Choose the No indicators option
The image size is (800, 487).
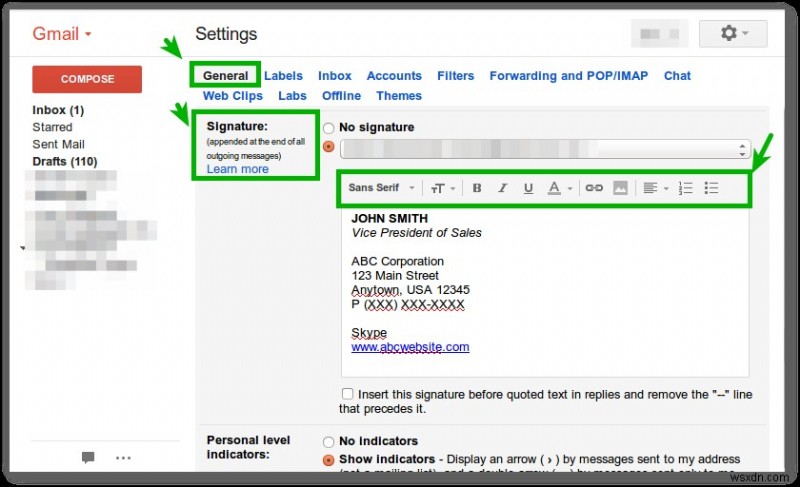click(x=329, y=442)
